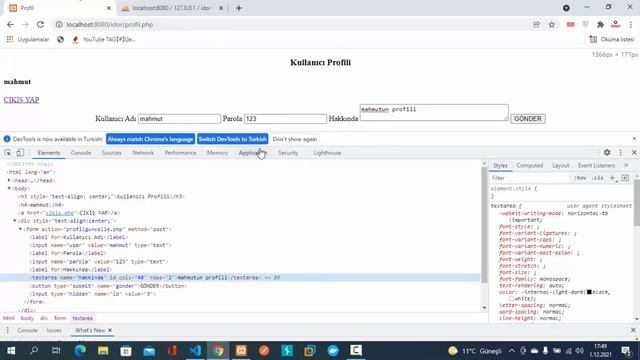
Task: Open the Layout tab in sidebar
Action: (560, 165)
